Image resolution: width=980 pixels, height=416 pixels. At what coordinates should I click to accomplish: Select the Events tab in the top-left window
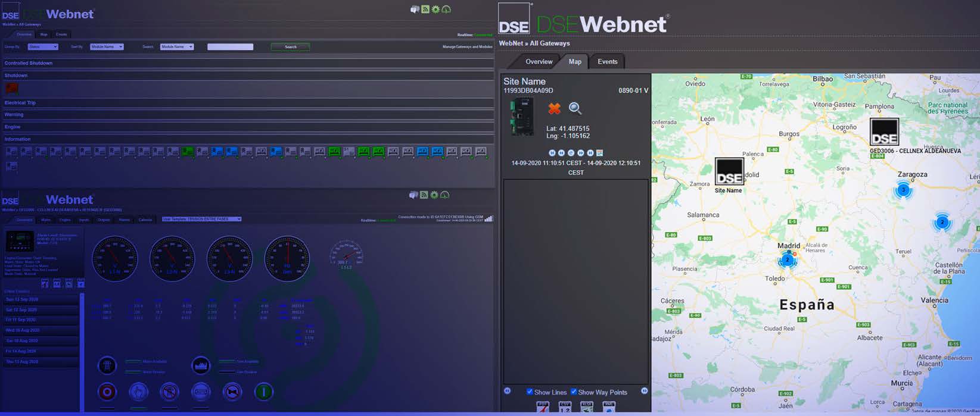tap(61, 35)
